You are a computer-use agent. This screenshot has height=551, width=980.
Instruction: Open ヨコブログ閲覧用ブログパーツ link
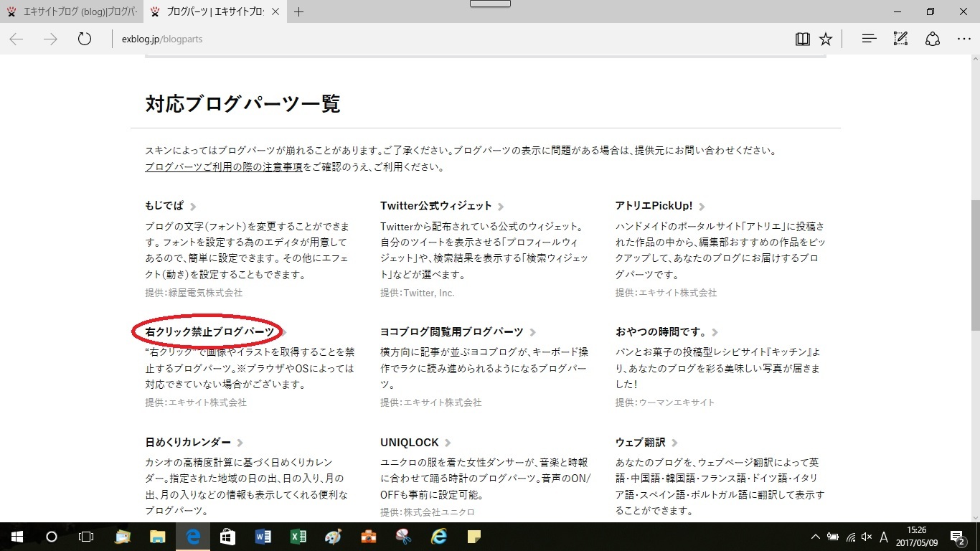pyautogui.click(x=452, y=332)
